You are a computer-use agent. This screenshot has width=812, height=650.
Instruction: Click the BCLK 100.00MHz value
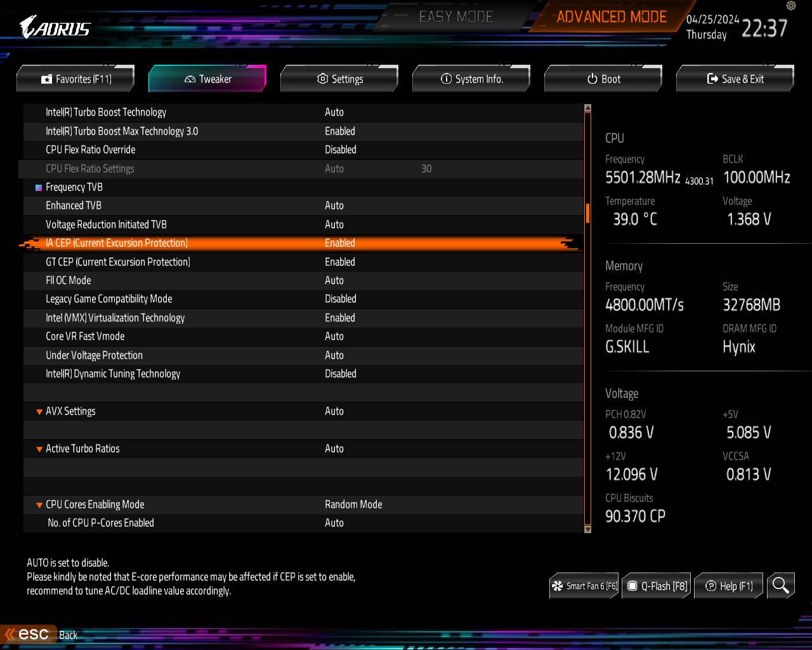coord(757,177)
